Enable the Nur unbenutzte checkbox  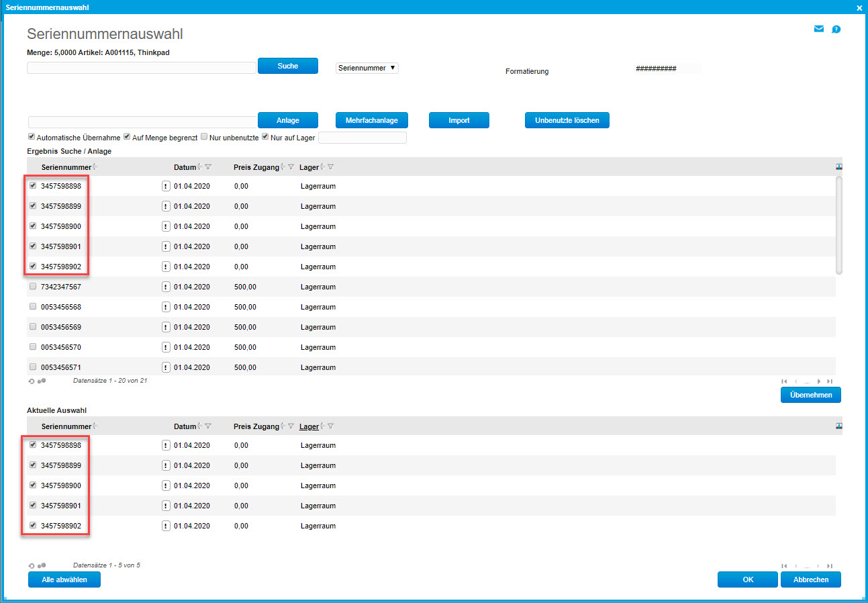tap(204, 137)
